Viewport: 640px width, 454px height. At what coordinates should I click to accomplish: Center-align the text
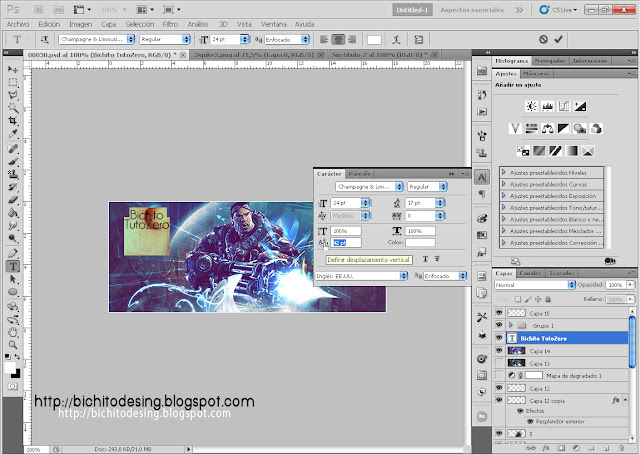tap(338, 40)
